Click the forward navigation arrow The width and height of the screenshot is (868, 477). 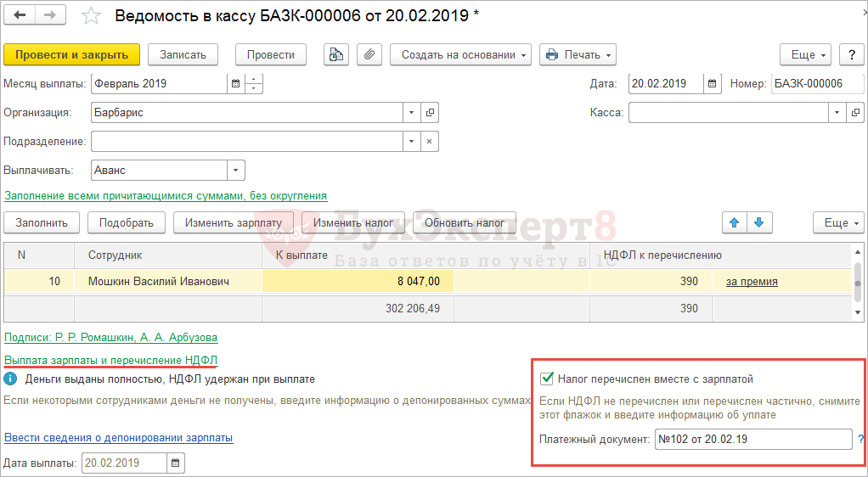tap(49, 16)
